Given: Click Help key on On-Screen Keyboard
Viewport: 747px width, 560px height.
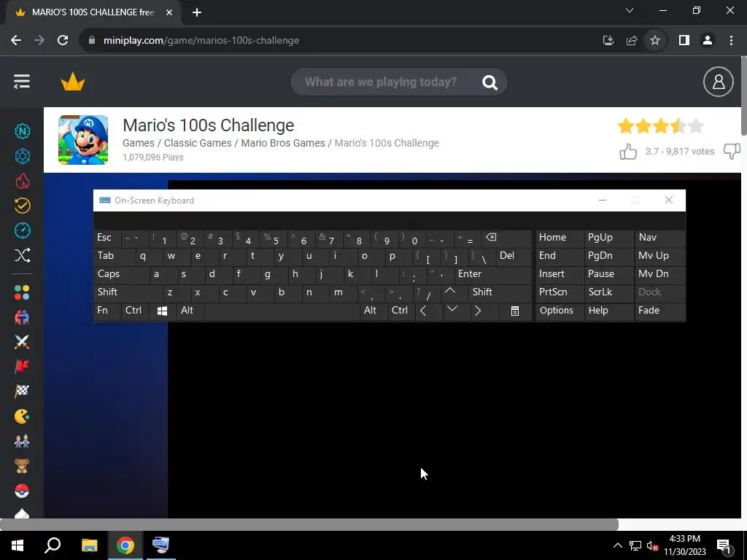Looking at the screenshot, I should click(x=609, y=311).
